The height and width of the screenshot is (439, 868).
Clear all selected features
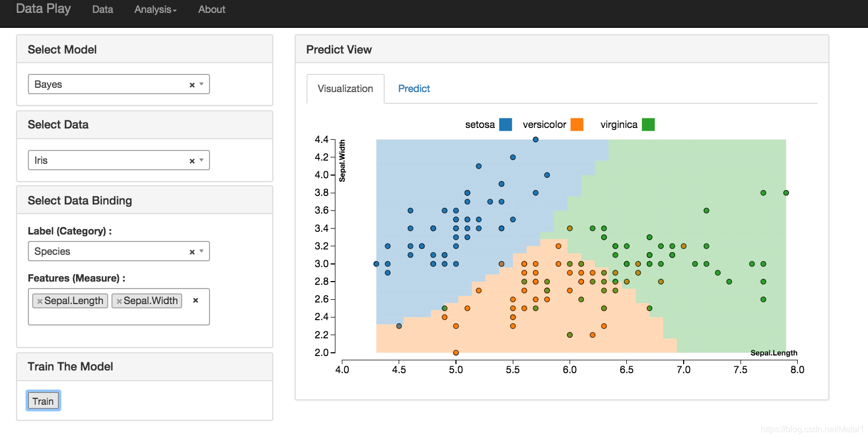click(x=196, y=300)
